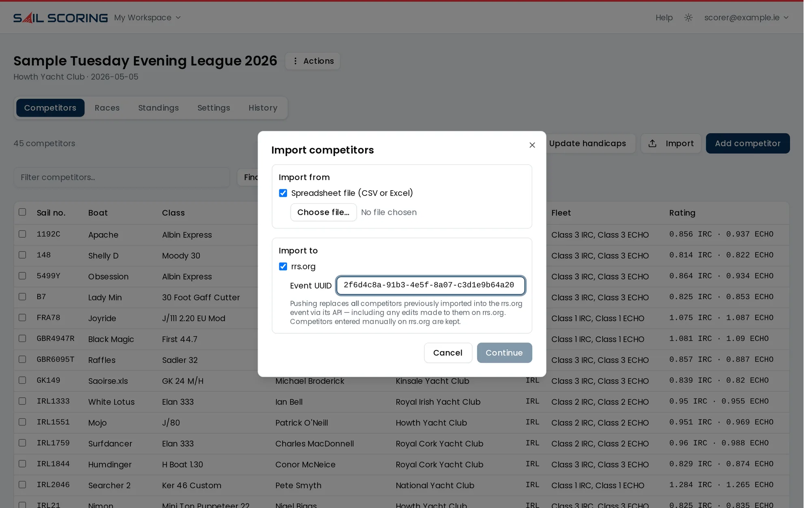812x508 pixels.
Task: Click the Sail Scoring logo
Action: [60, 17]
